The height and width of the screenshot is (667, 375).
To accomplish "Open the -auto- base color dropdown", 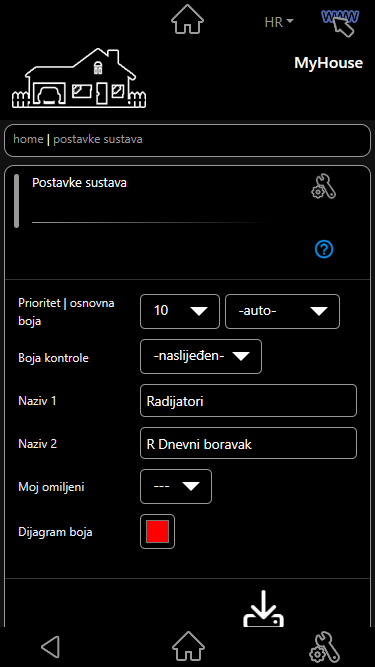I will pos(282,311).
